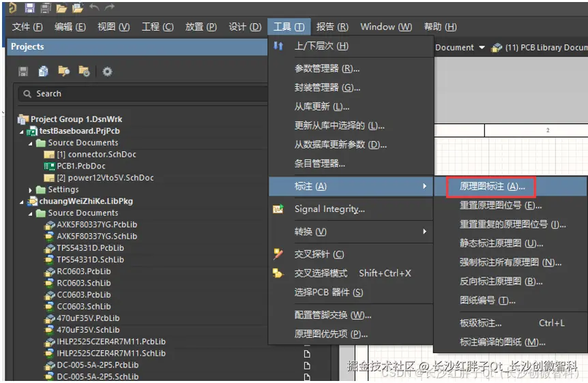Click the submenu arrow on 转换 (V)
The width and height of the screenshot is (588, 383).
424,232
